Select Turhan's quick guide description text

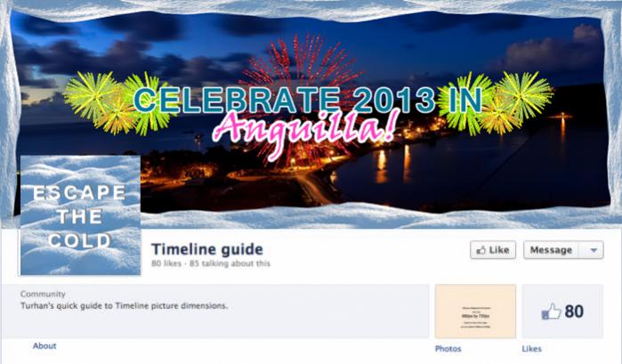tap(125, 306)
